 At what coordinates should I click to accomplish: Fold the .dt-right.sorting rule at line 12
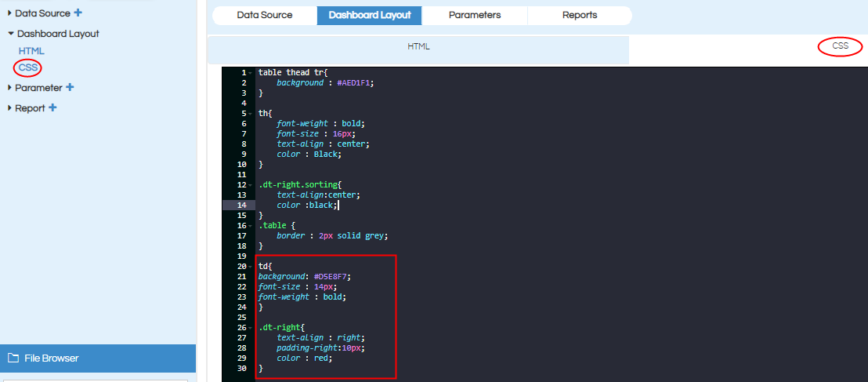point(251,184)
